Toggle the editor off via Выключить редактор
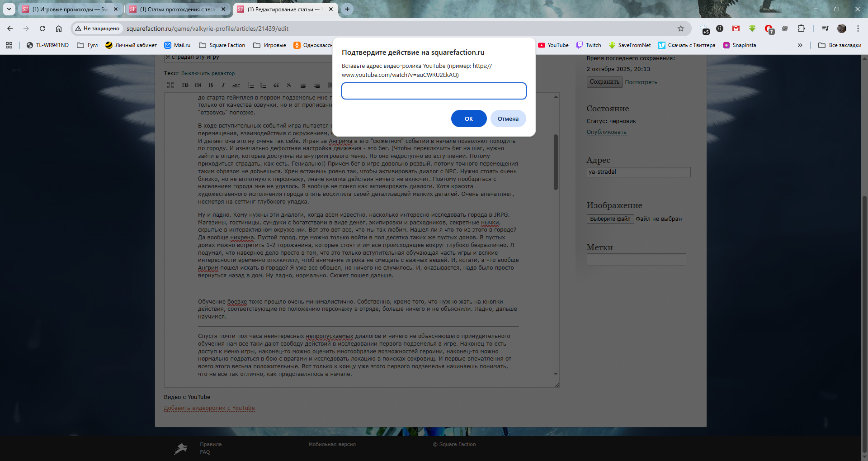 coord(208,73)
